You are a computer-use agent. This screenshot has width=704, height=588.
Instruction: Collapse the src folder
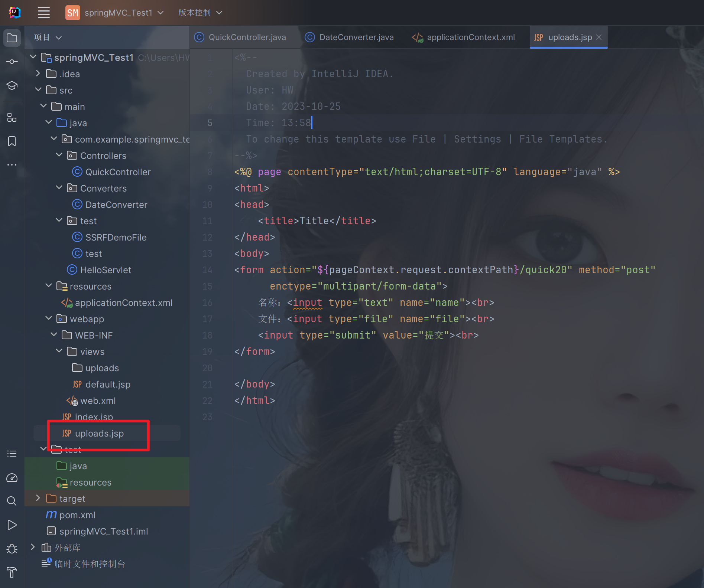coord(38,90)
